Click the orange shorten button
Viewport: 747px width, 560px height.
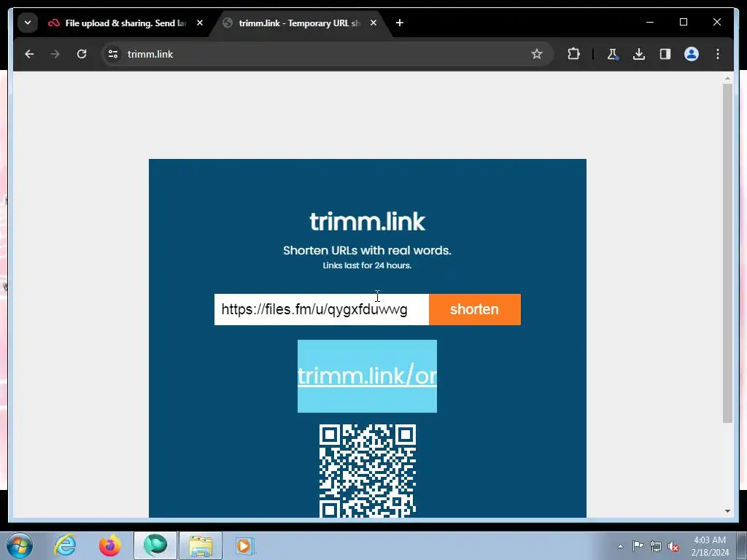(x=474, y=309)
